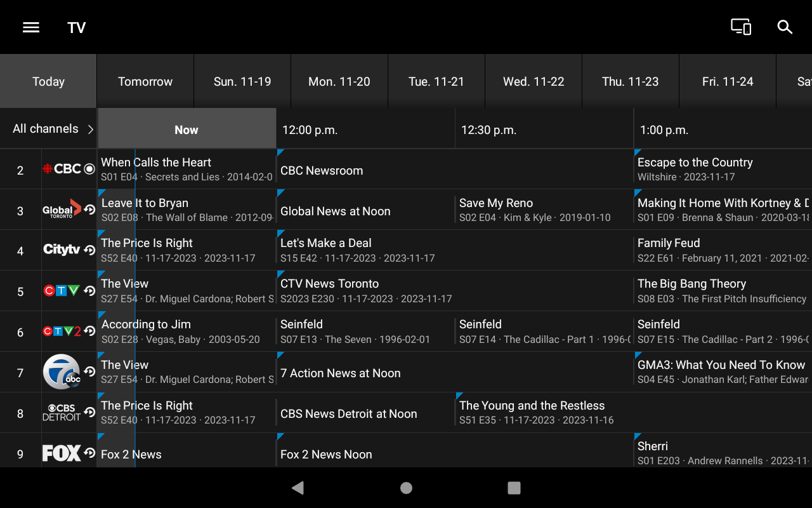Tap the Android back navigation button
812x508 pixels.
298,488
